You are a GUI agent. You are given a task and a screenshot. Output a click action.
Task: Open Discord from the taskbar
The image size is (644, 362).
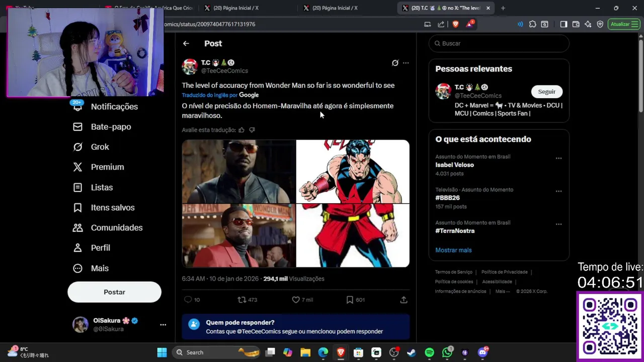tap(483, 352)
